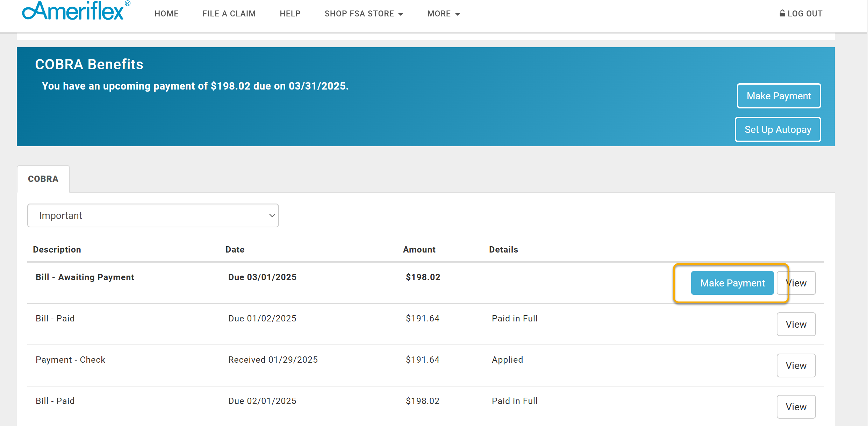The image size is (868, 426).
Task: Click the upcoming payment notice text
Action: click(x=195, y=86)
